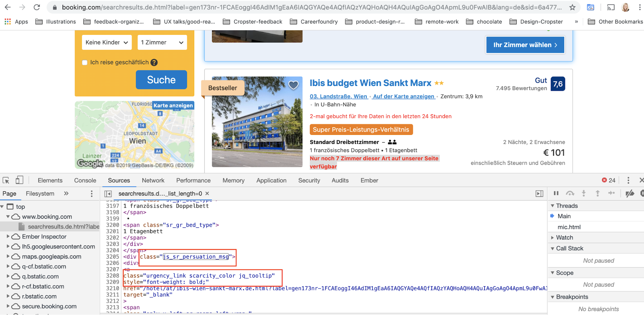
Task: Open the Keine Kinder dropdown
Action: 107,43
